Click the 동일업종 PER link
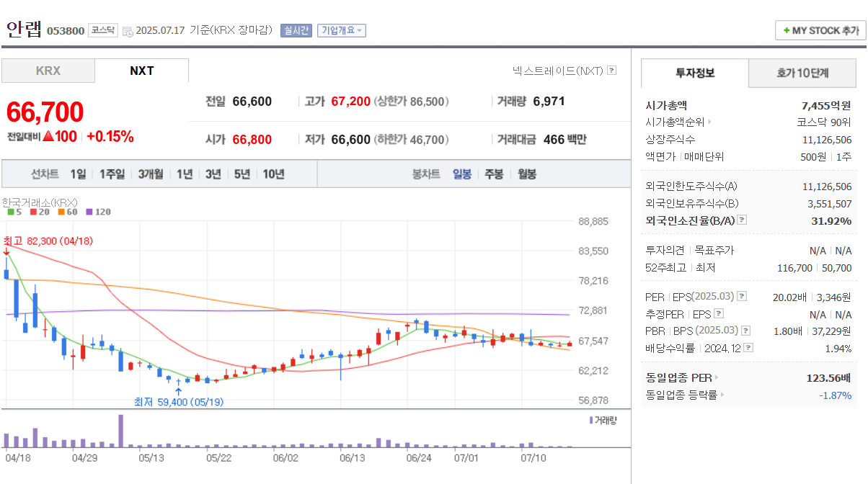 point(678,377)
